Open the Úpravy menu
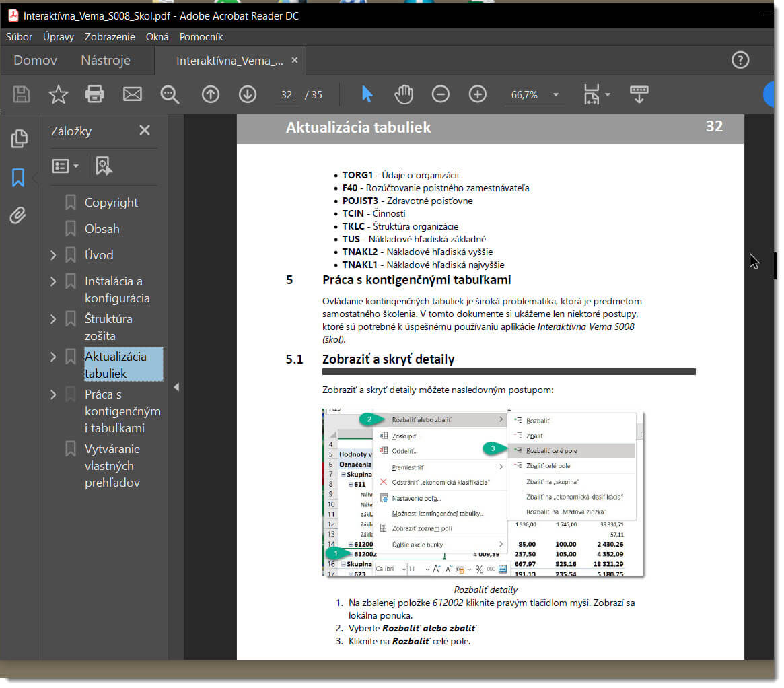Screen dimensions: 784x688 tap(59, 37)
